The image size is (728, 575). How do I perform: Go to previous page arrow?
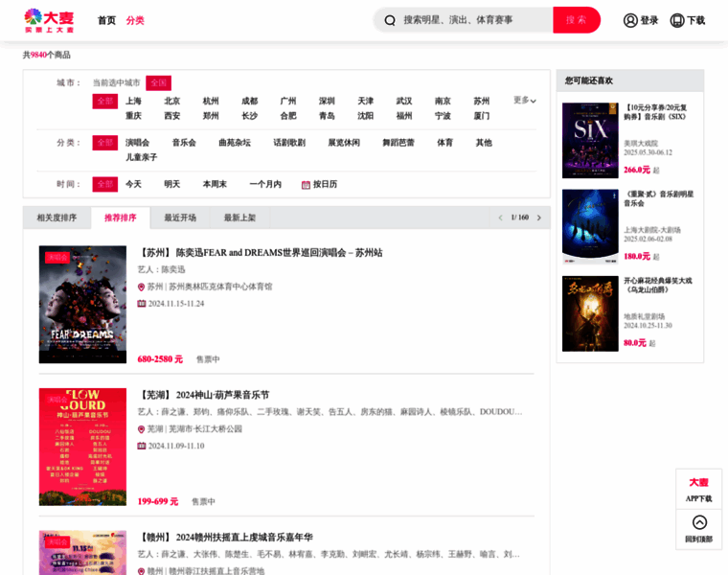coord(500,218)
